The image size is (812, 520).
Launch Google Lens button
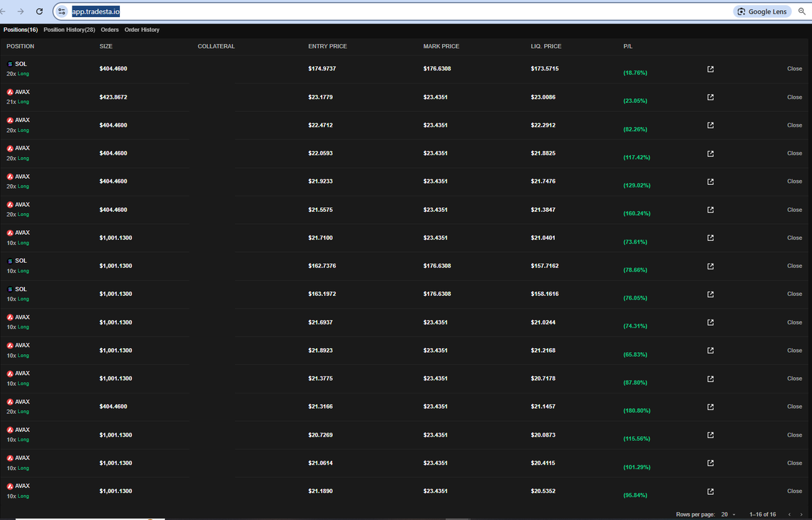[x=762, y=12]
